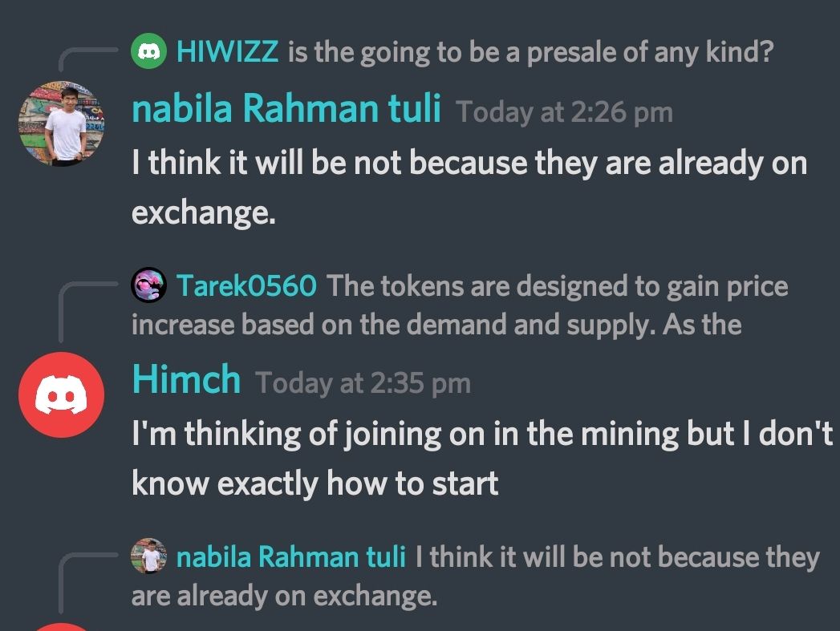
Task: Click the Tarek0560 username in reply
Action: point(246,285)
